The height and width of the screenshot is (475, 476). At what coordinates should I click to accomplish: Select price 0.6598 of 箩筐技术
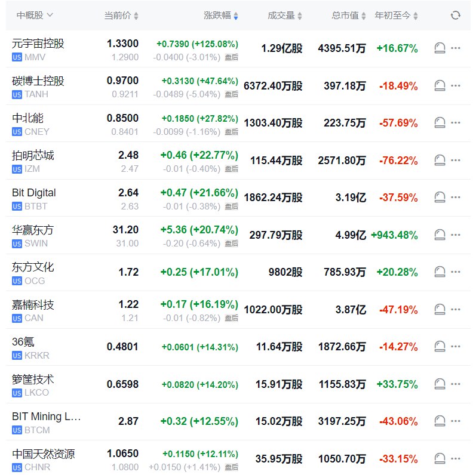point(122,384)
